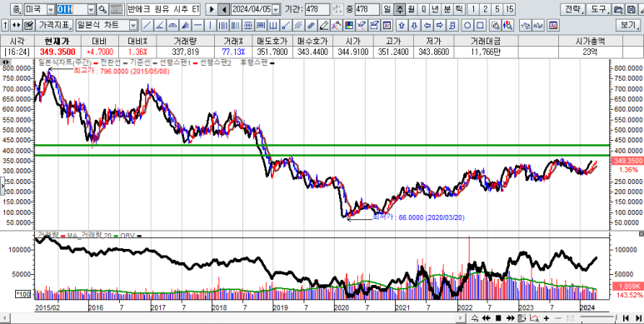Insert a left arrow marker
644x324 pixels.
click(x=427, y=26)
